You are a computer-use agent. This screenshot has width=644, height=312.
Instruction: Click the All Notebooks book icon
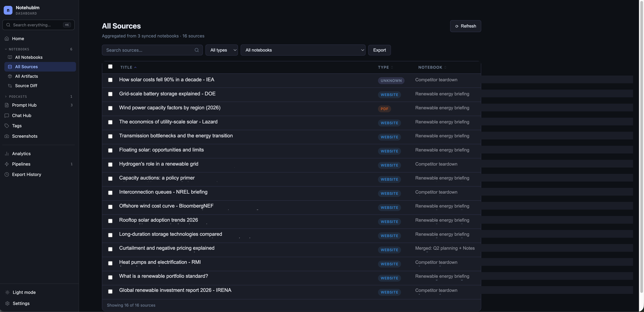[x=10, y=57]
